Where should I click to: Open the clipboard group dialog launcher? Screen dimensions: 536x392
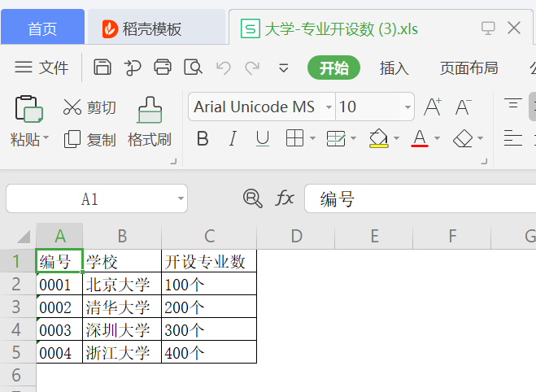pos(174,161)
